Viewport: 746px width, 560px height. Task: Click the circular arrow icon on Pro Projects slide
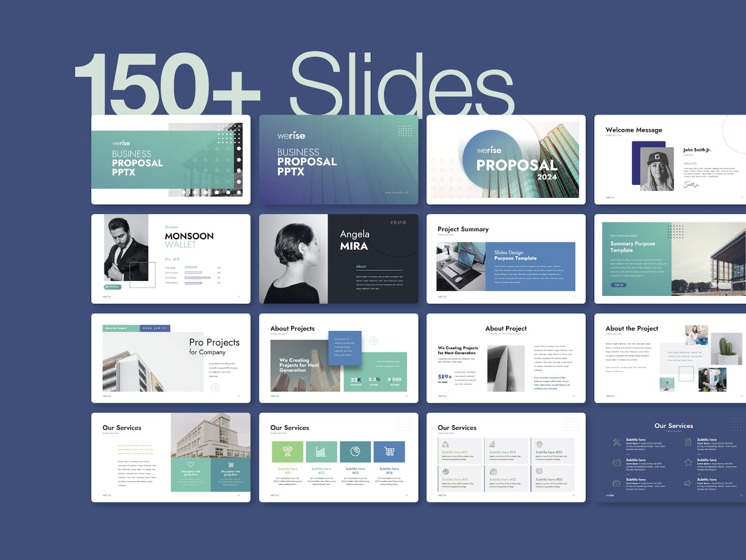(215, 387)
